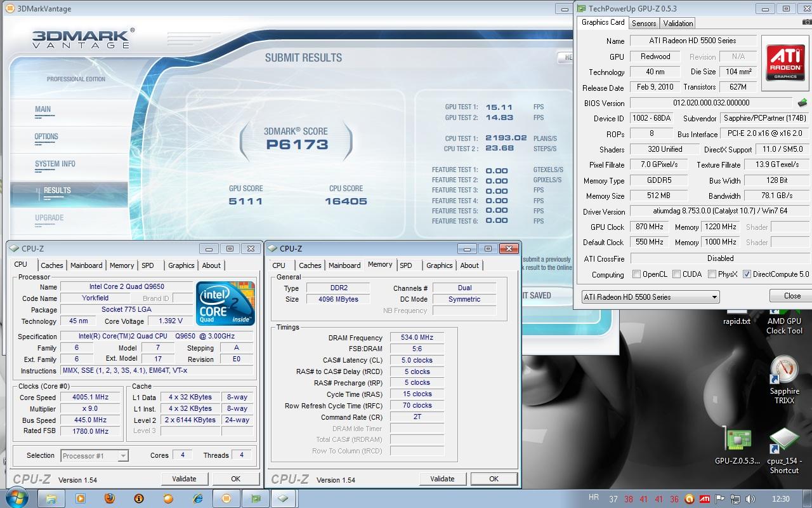
Task: Launch Windows Media Player from the taskbar
Action: click(81, 498)
